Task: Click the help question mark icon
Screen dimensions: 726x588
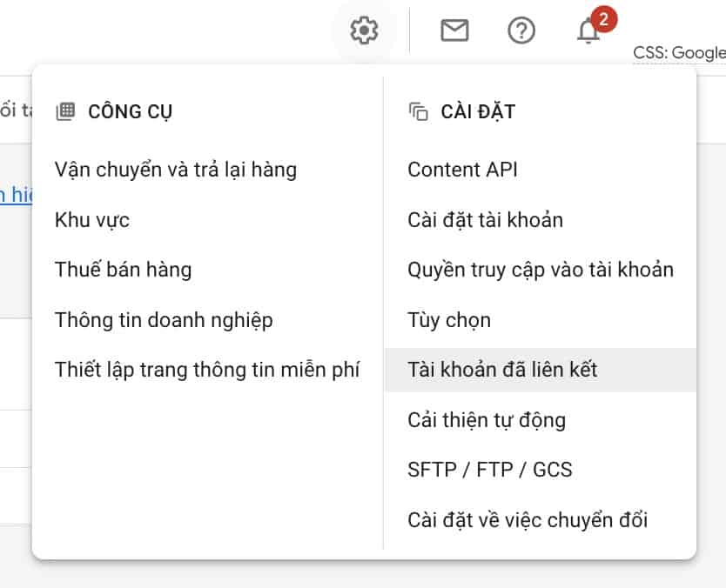Action: [521, 31]
